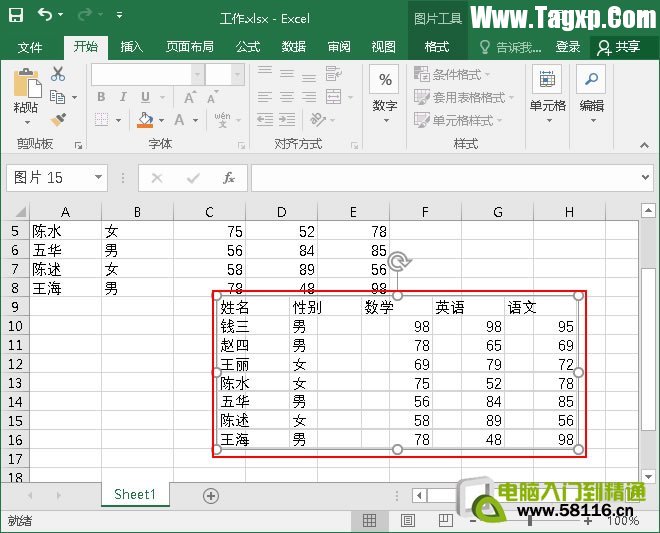Click into the formula bar
This screenshot has height=533, width=660.
coord(445,178)
